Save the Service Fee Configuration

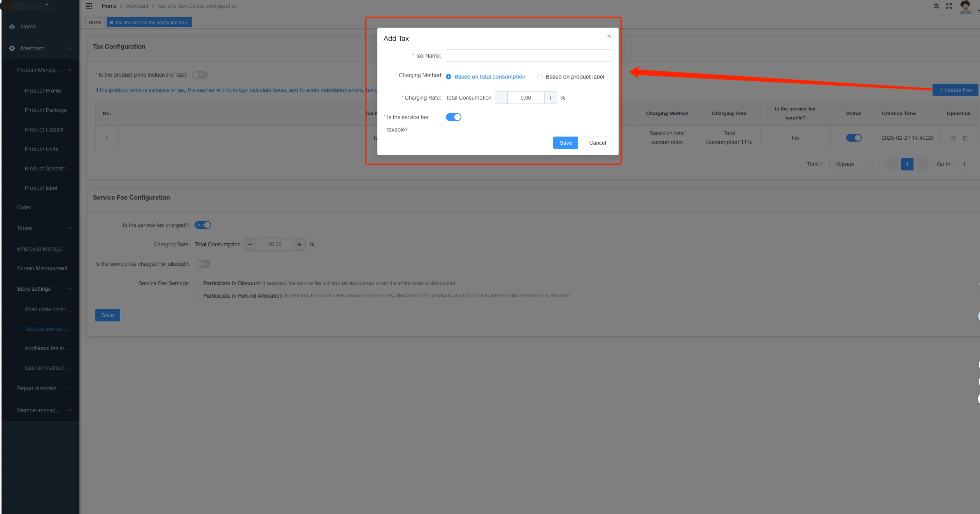[x=108, y=315]
